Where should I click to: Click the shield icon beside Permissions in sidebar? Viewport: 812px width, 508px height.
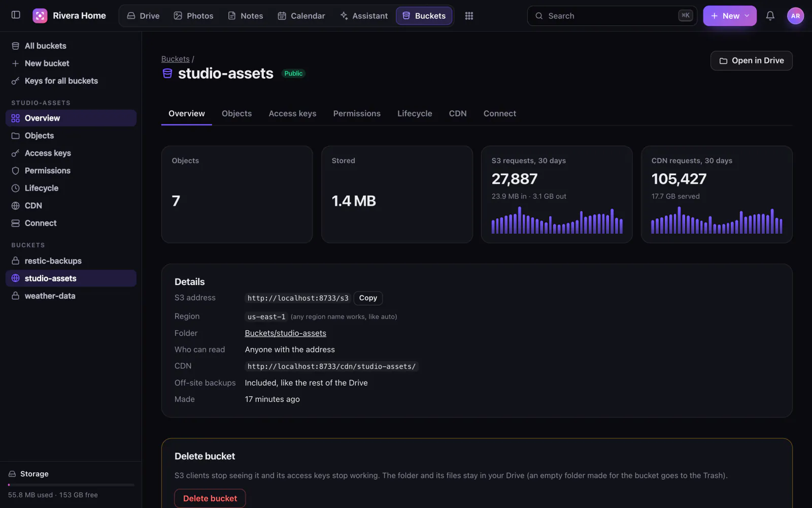click(16, 171)
